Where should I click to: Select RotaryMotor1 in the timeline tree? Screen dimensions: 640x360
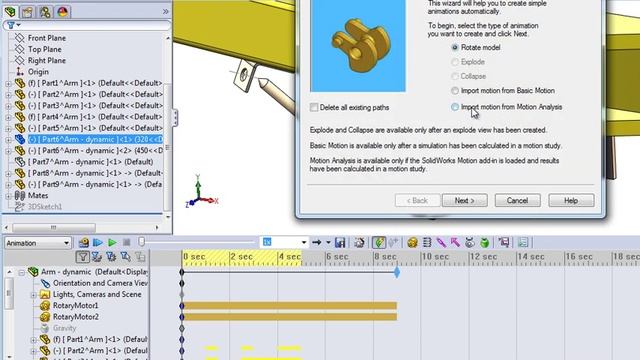click(x=76, y=306)
